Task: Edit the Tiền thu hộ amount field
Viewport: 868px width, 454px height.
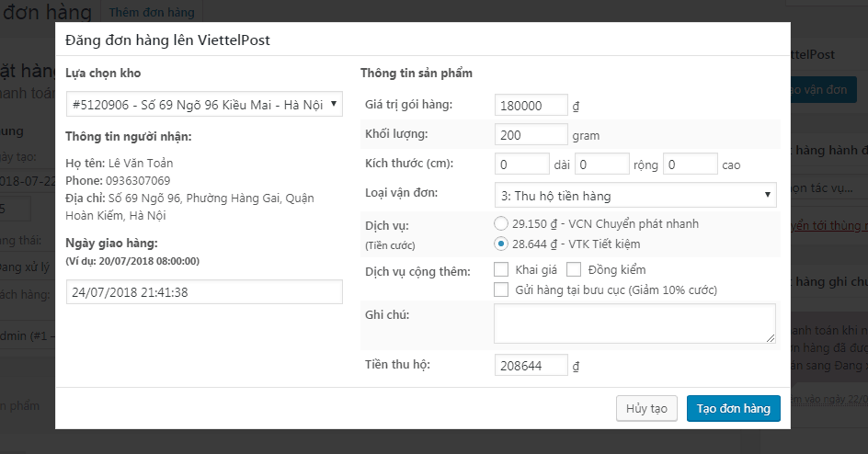Action: [x=531, y=365]
